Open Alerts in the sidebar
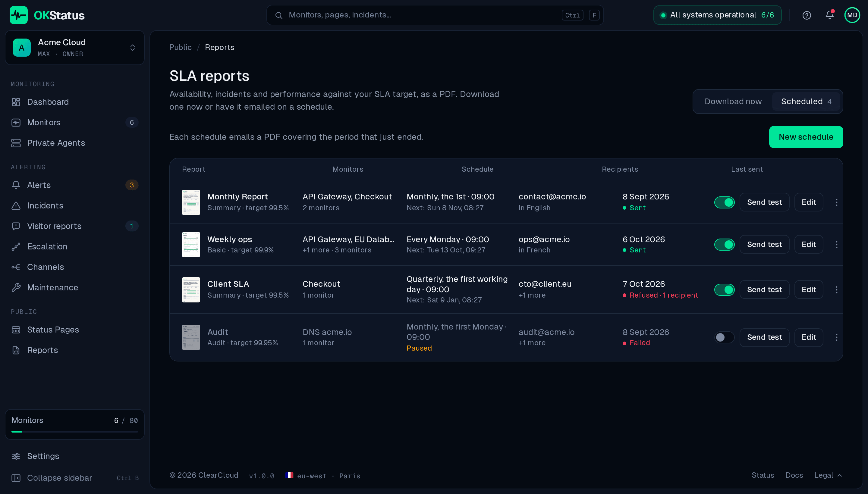Viewport: 868px width, 494px height. tap(75, 185)
